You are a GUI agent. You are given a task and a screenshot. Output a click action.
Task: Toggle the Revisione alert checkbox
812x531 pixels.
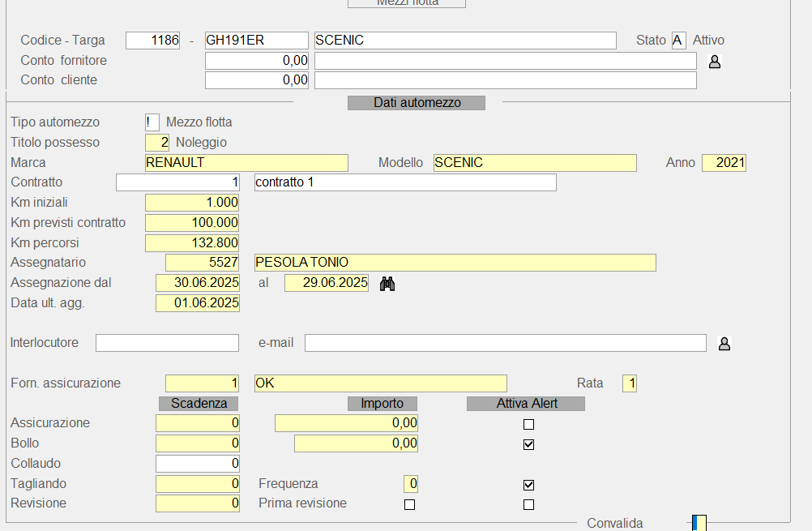[528, 504]
